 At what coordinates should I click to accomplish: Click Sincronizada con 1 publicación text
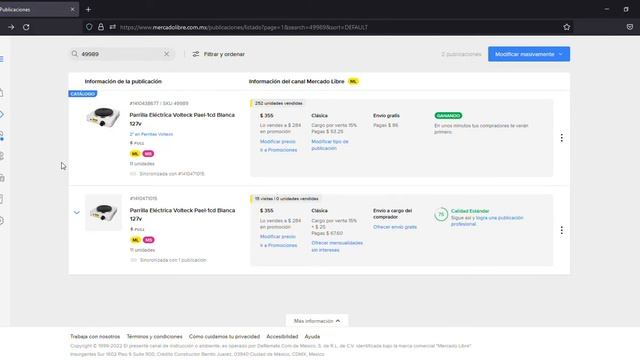(173, 260)
